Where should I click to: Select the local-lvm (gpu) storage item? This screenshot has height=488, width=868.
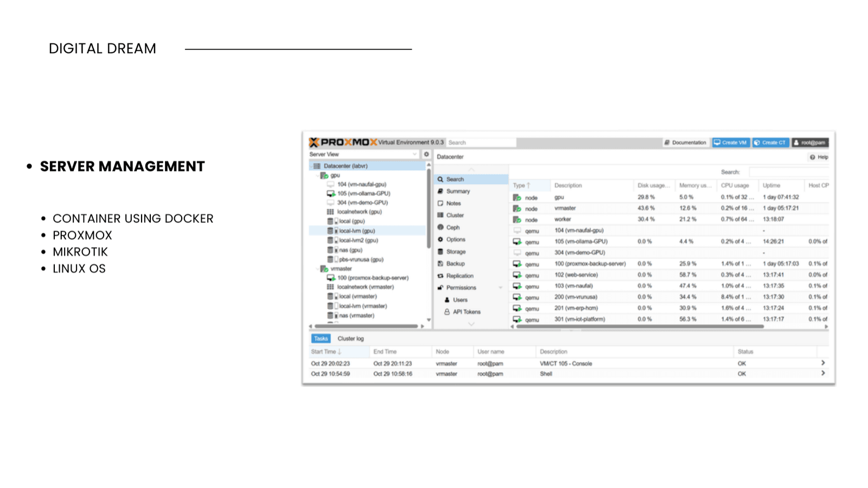pos(367,231)
